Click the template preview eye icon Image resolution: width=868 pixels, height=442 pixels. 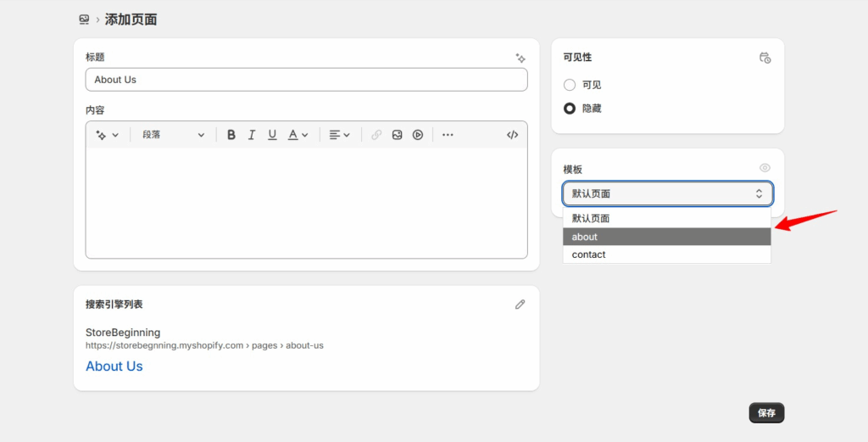(x=765, y=168)
